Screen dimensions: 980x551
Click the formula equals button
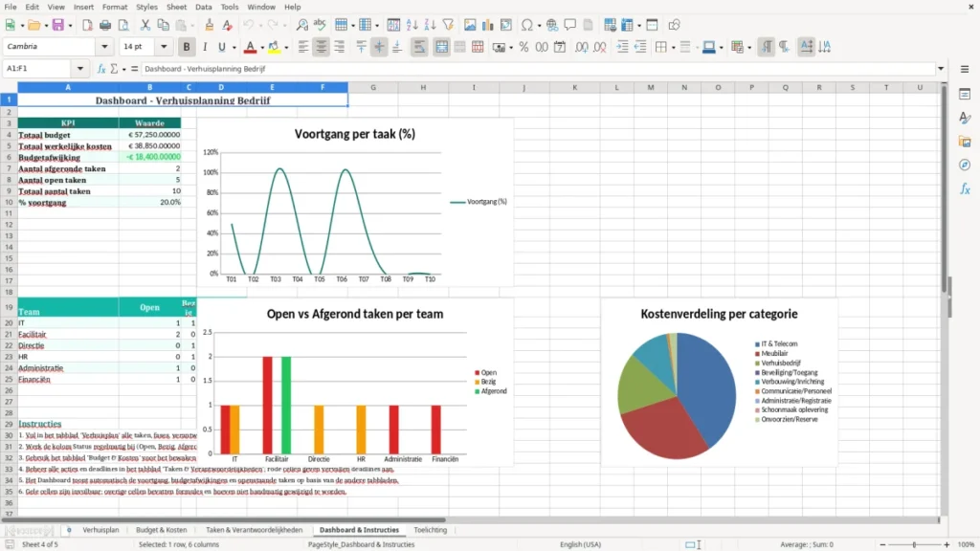[134, 69]
